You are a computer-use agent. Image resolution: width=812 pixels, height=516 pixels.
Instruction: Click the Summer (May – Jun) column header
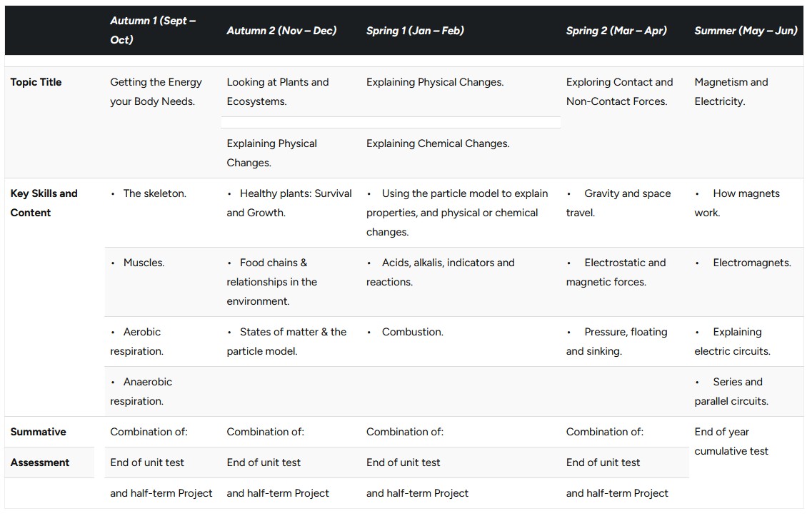746,31
